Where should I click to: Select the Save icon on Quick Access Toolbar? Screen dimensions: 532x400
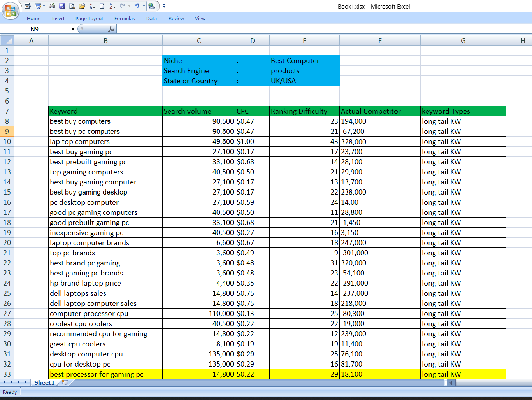point(62,6)
